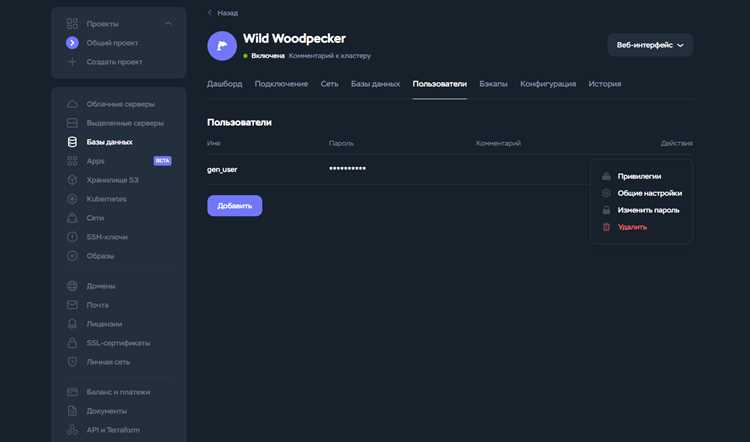Click the Имя column header
The width and height of the screenshot is (750, 442).
point(213,143)
